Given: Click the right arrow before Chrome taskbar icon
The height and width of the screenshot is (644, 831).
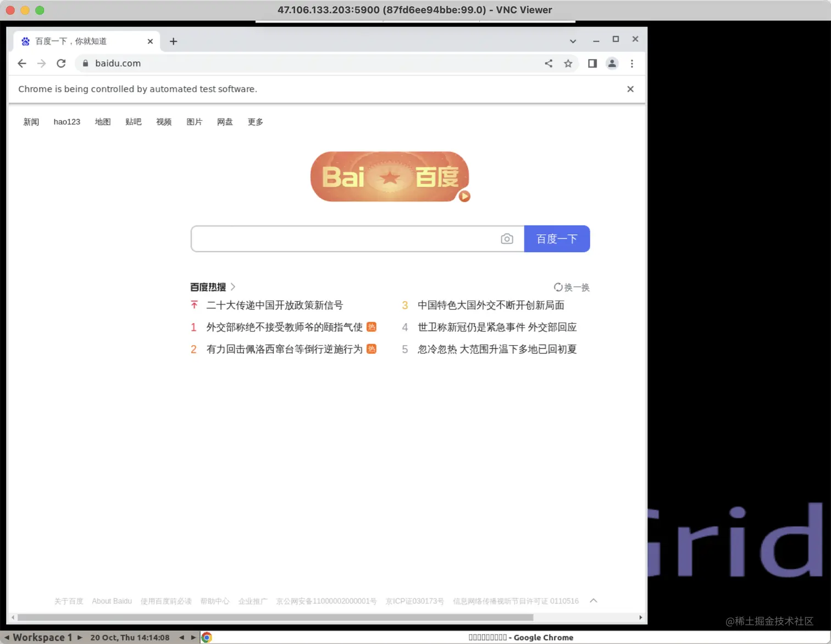Looking at the screenshot, I should pos(193,637).
